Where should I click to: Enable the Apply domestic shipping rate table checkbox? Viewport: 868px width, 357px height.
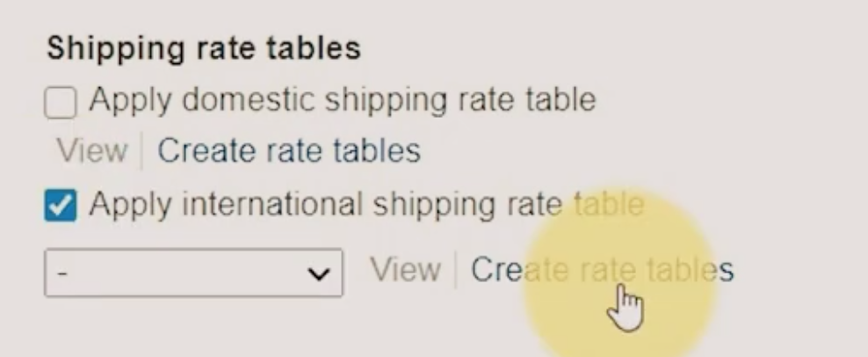tap(61, 103)
